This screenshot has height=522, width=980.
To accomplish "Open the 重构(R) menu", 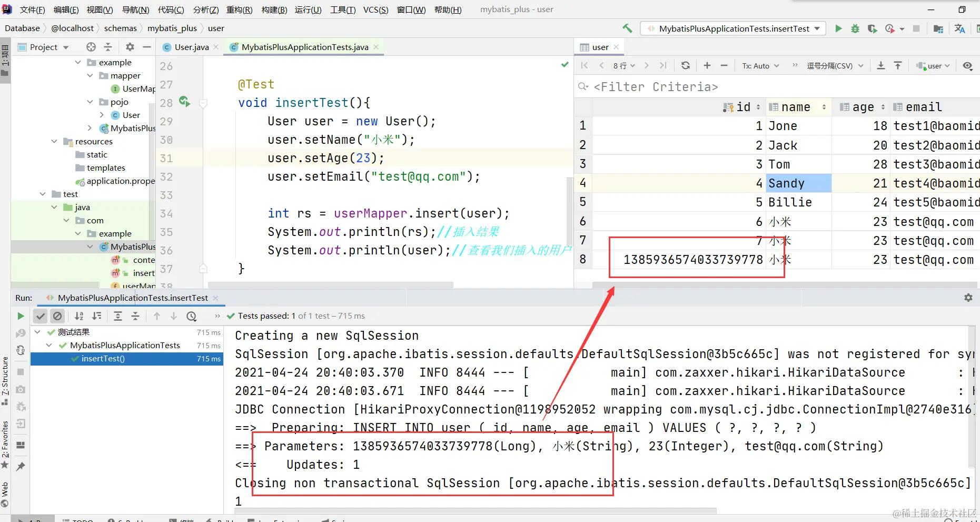I will [239, 9].
